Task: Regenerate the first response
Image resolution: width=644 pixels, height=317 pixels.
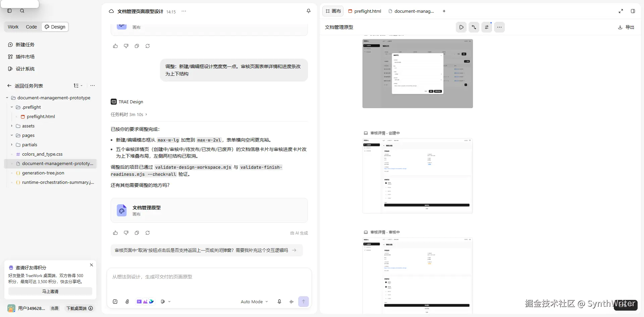Action: [148, 46]
